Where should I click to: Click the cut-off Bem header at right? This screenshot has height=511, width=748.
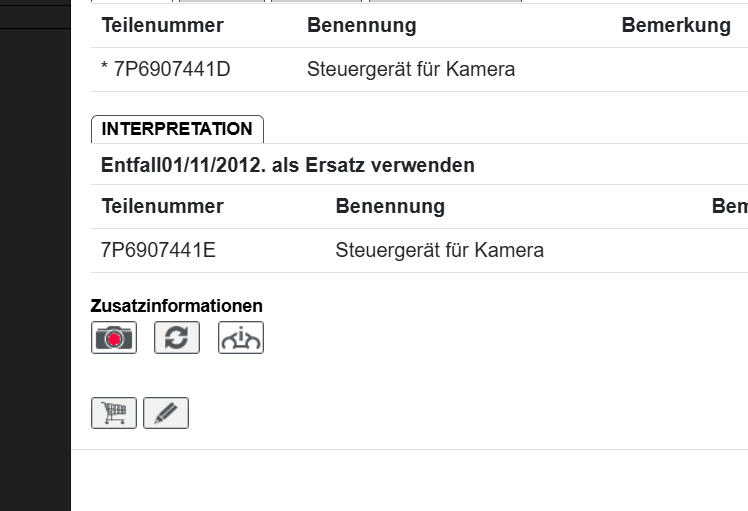point(729,206)
